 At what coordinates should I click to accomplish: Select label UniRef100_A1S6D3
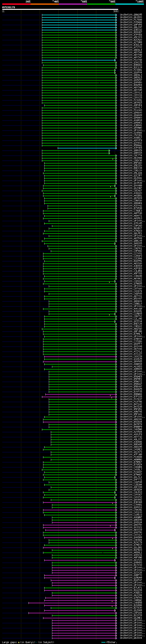click(131, 367)
